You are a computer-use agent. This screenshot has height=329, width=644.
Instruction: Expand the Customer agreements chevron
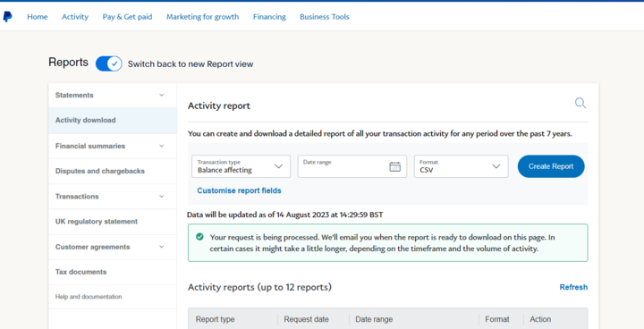(x=161, y=247)
